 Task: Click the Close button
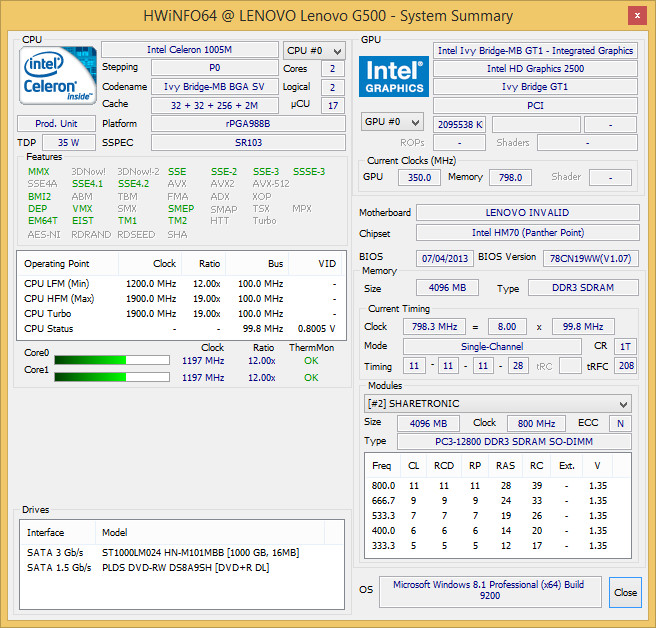pyautogui.click(x=625, y=592)
